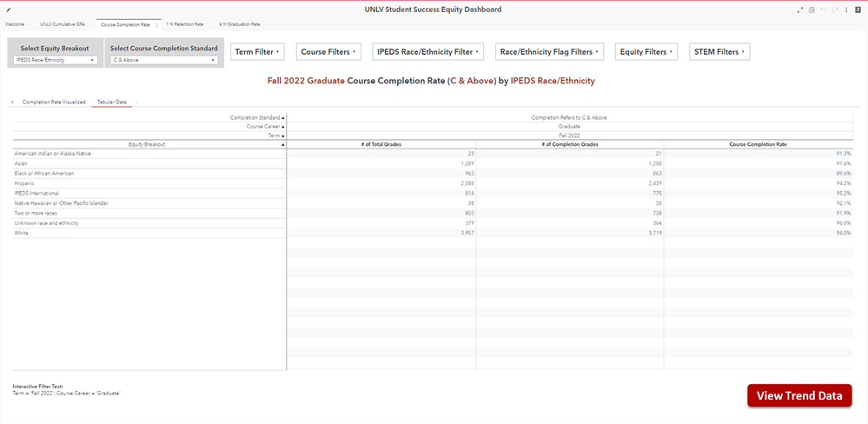The height and width of the screenshot is (424, 868).
Task: Click the Interactive Filter Text note
Action: [x=67, y=389]
